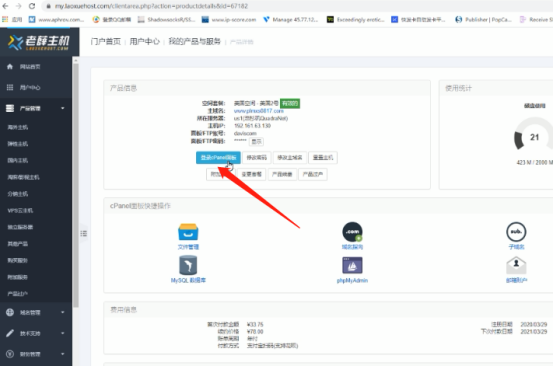Image resolution: width=554 pixels, height=367 pixels.
Task: Click the 老薛主机 logo
Action: pos(39,42)
